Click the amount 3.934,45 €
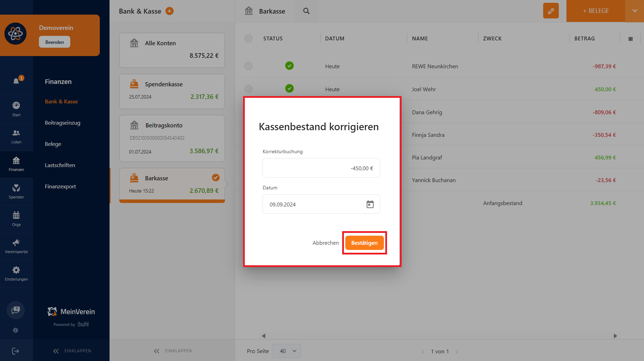 pos(603,203)
